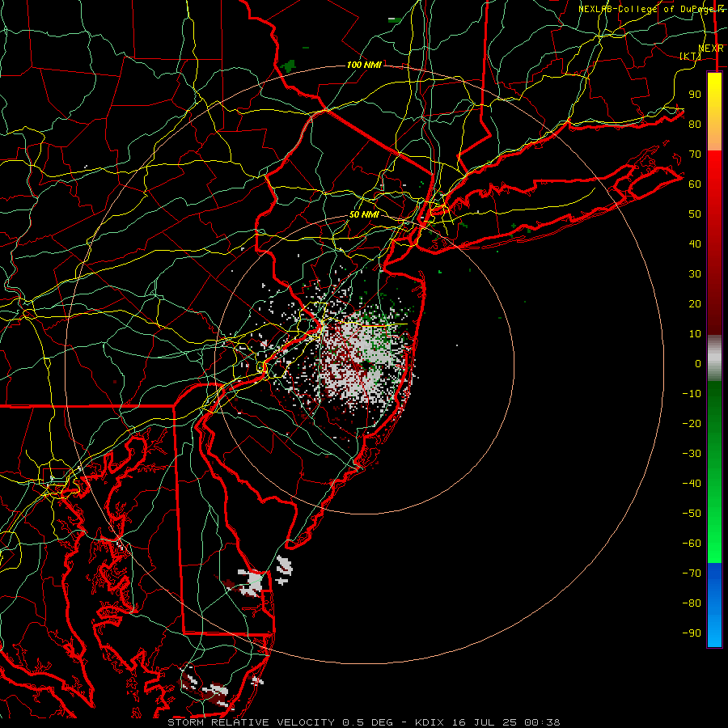Click the 100 NMI range ring label
Image resolution: width=728 pixels, height=728 pixels.
pos(364,65)
